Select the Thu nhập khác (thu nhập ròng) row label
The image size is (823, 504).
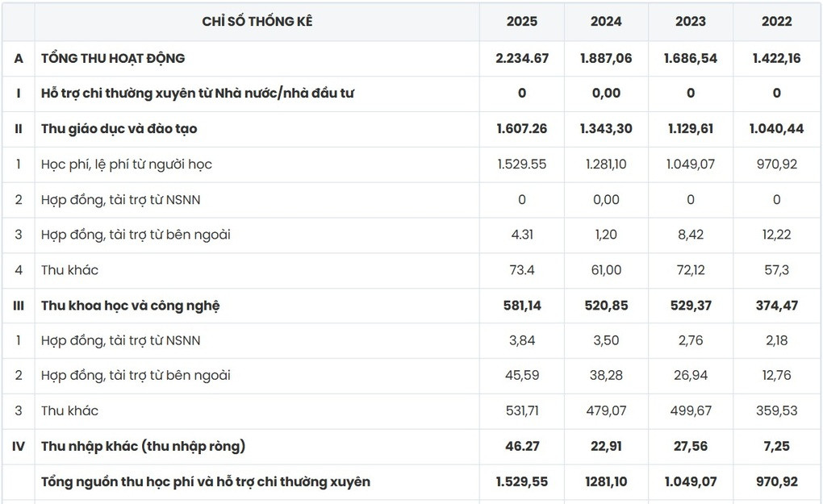(x=144, y=446)
